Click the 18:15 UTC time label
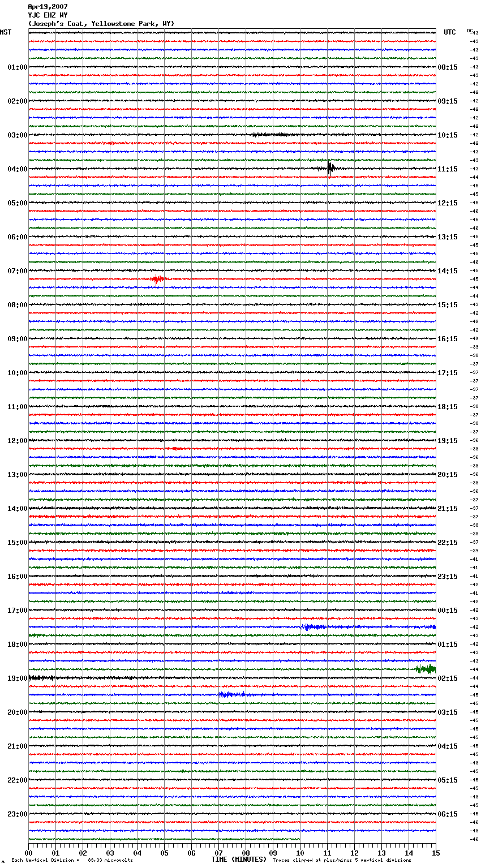The width and height of the screenshot is (481, 868). point(448,407)
